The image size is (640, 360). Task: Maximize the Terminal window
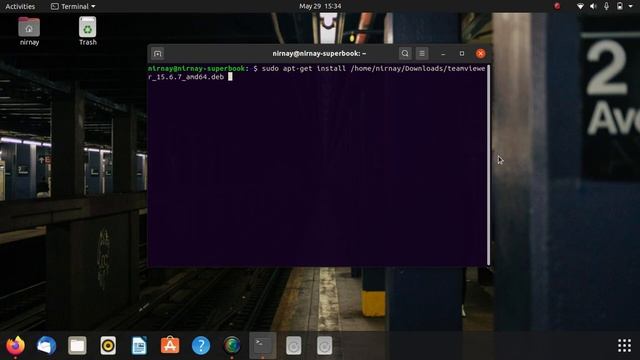[x=462, y=53]
